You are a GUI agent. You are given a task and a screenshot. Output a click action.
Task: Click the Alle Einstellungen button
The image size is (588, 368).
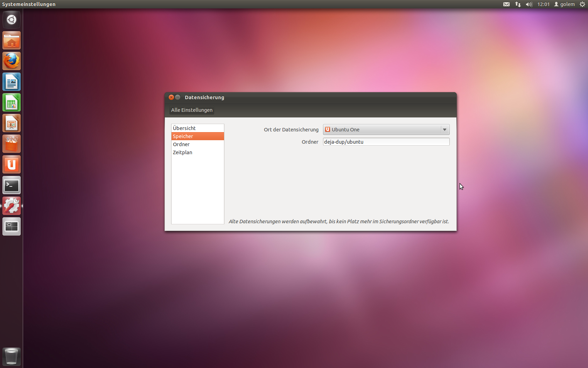(x=191, y=110)
